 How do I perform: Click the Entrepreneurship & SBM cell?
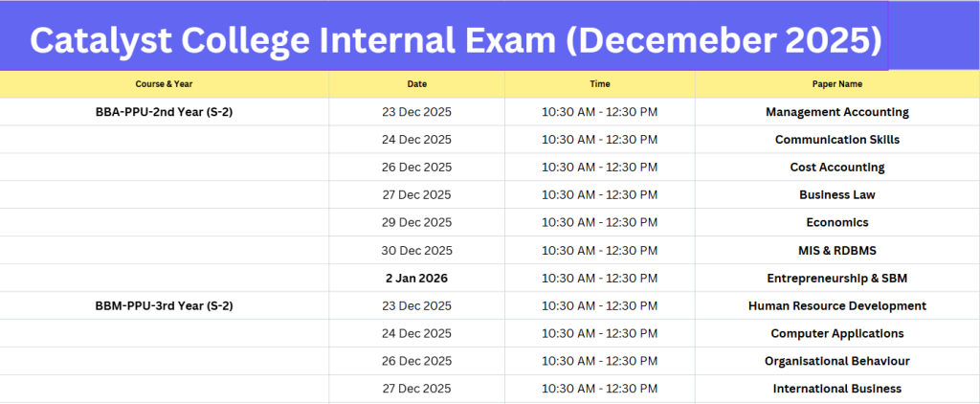click(836, 279)
